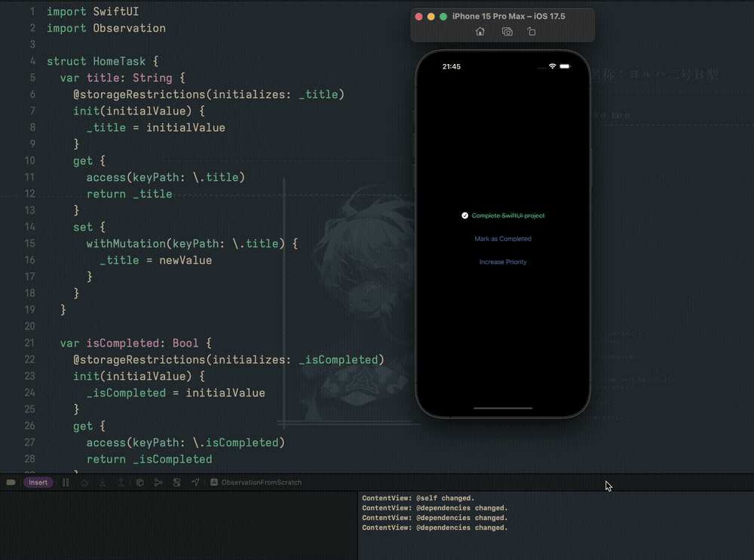
Task: Take a screenshot using Simulator camera icon
Action: click(507, 32)
